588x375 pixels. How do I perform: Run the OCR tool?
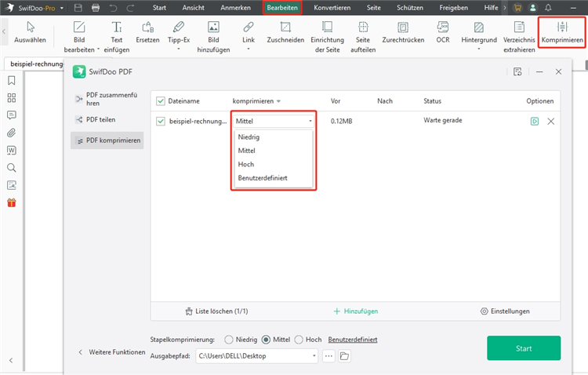point(443,32)
